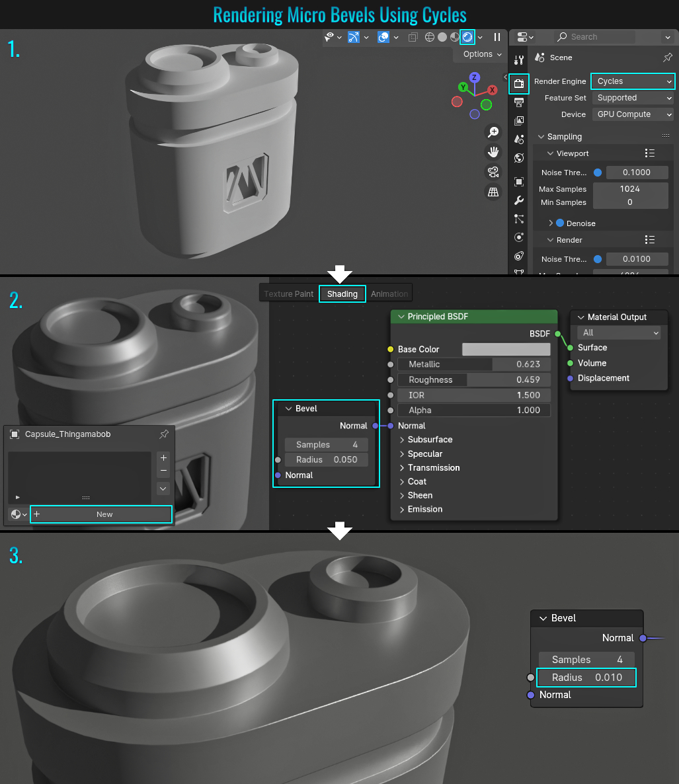
Task: Open the Particles properties tab
Action: pos(519,219)
